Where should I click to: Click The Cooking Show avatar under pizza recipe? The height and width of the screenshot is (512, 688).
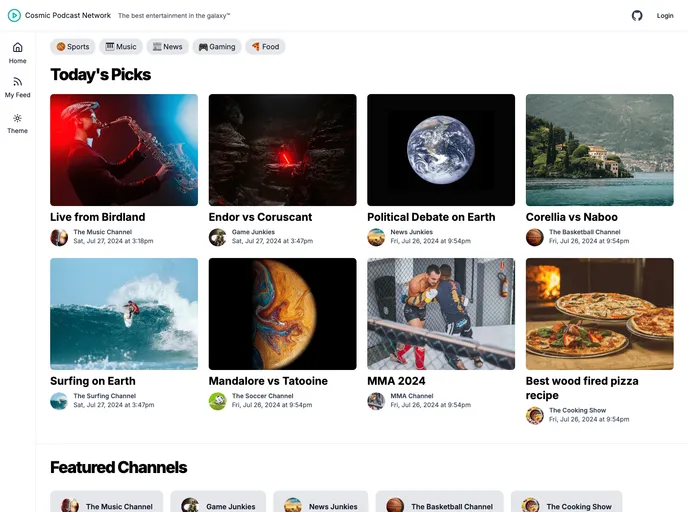pyautogui.click(x=535, y=415)
